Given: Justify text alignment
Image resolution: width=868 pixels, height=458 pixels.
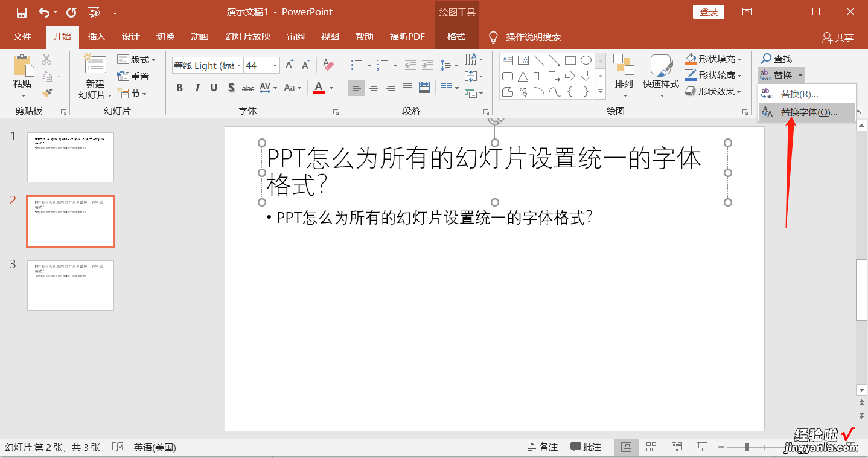Looking at the screenshot, I should (407, 88).
